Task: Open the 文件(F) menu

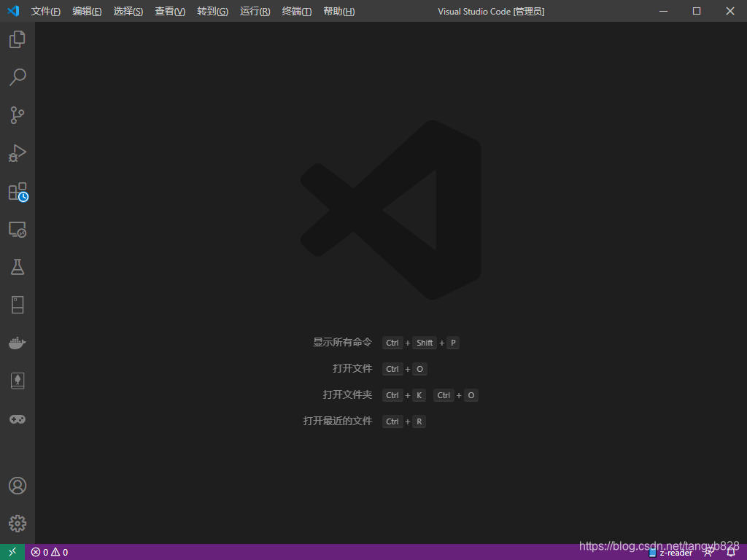Action: (x=46, y=12)
